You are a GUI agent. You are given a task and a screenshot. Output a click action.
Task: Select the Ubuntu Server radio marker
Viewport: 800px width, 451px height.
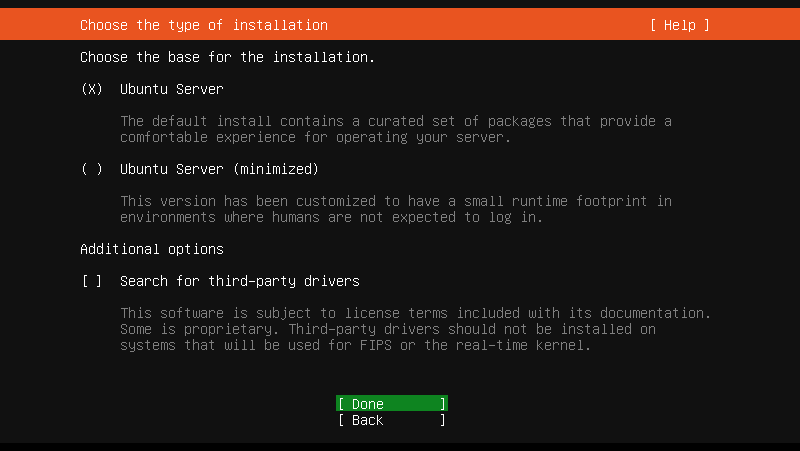92,89
